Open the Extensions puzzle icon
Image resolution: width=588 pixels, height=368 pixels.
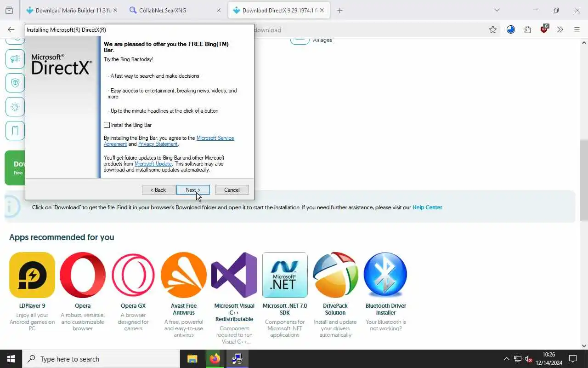(x=527, y=29)
